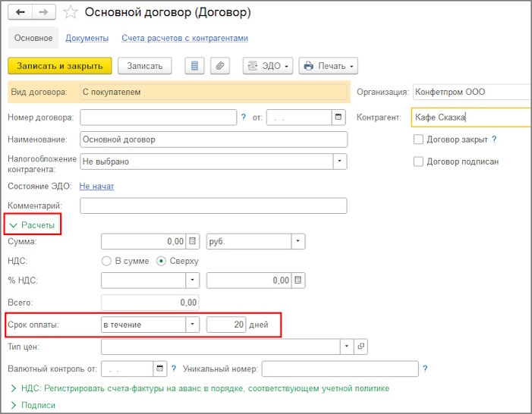
Task: Click the Наименование field with Основной договор
Action: tap(214, 140)
